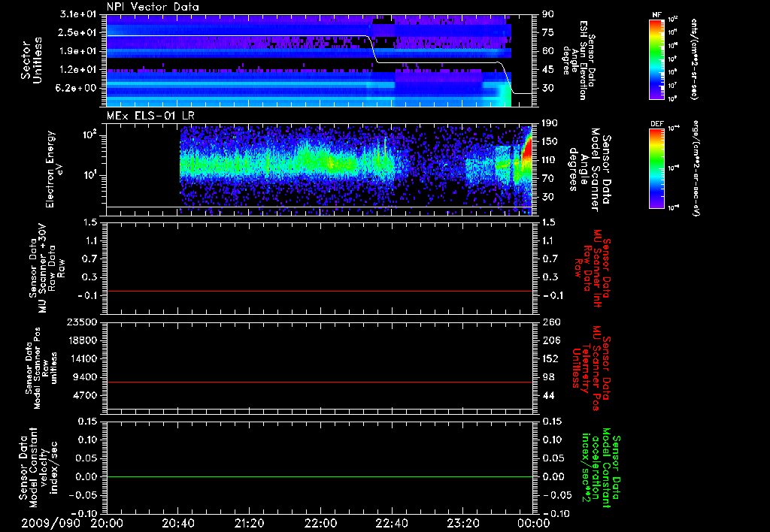Click the '6.2e+00' sector tick label
The image size is (770, 532).
pos(76,89)
